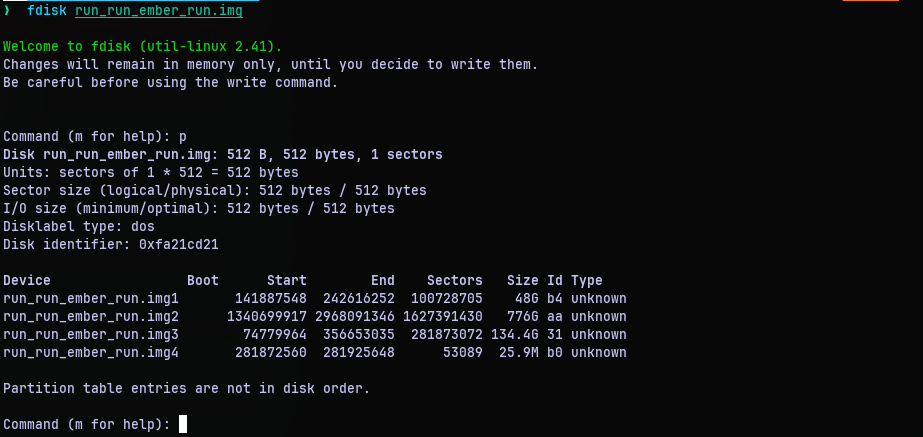Screen dimensions: 923x437
Task: Click the green Welcome to fdisk message
Action: pos(143,47)
